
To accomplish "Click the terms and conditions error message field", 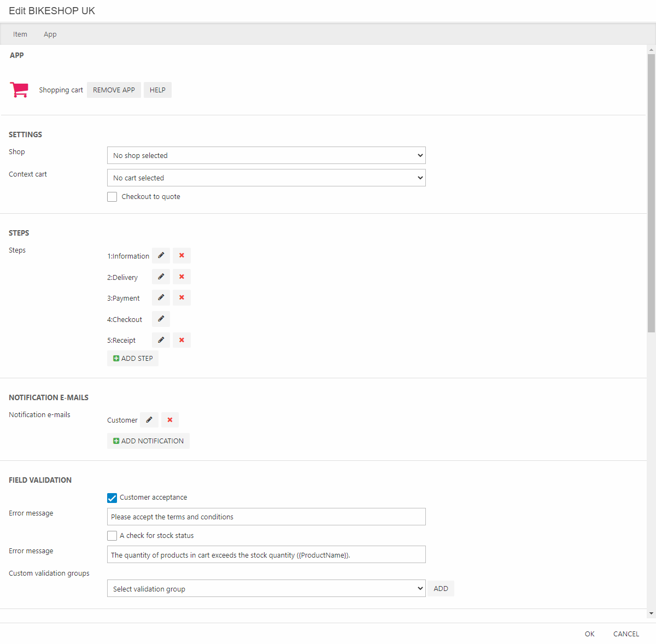I will [266, 517].
